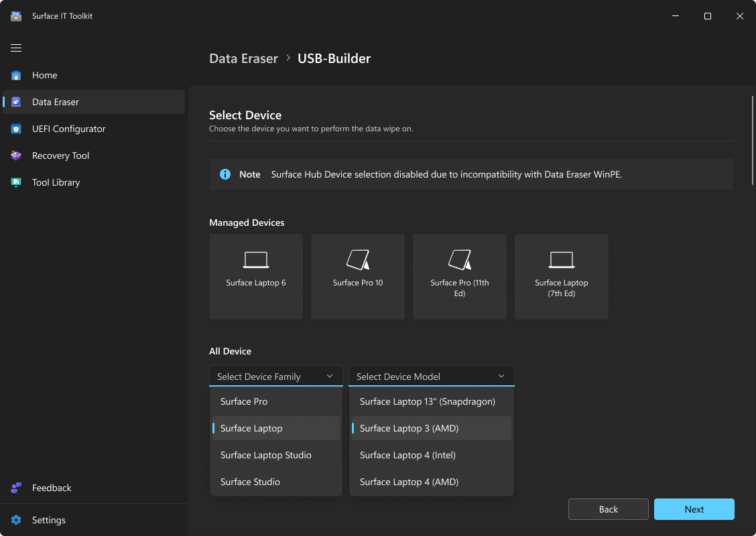Click the Recovery Tool icon
The width and height of the screenshot is (756, 536).
point(16,155)
